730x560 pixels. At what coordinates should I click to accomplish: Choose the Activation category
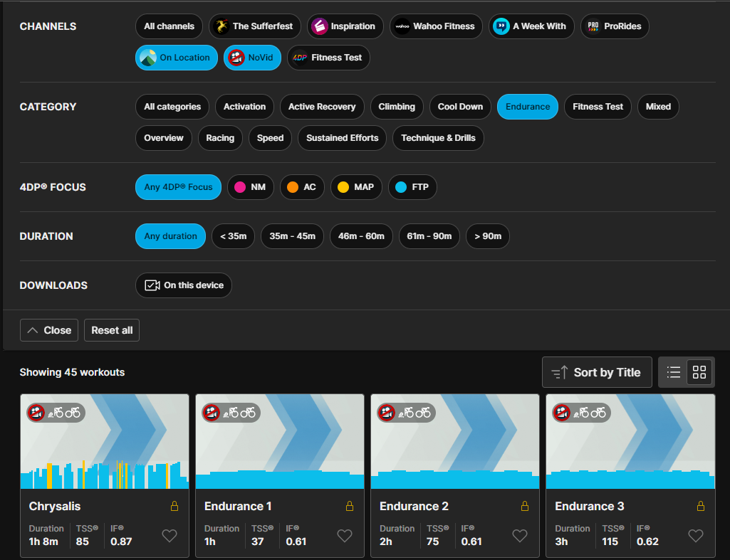(244, 107)
